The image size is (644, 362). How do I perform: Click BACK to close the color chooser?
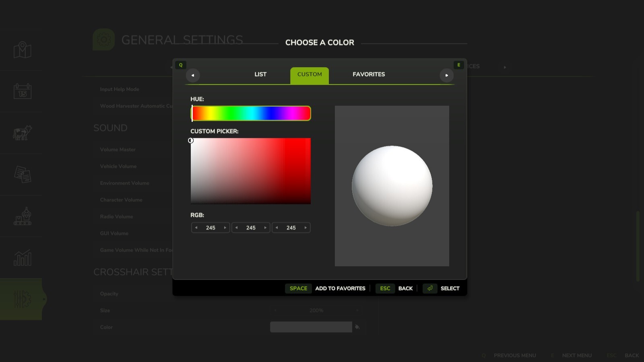pyautogui.click(x=405, y=288)
